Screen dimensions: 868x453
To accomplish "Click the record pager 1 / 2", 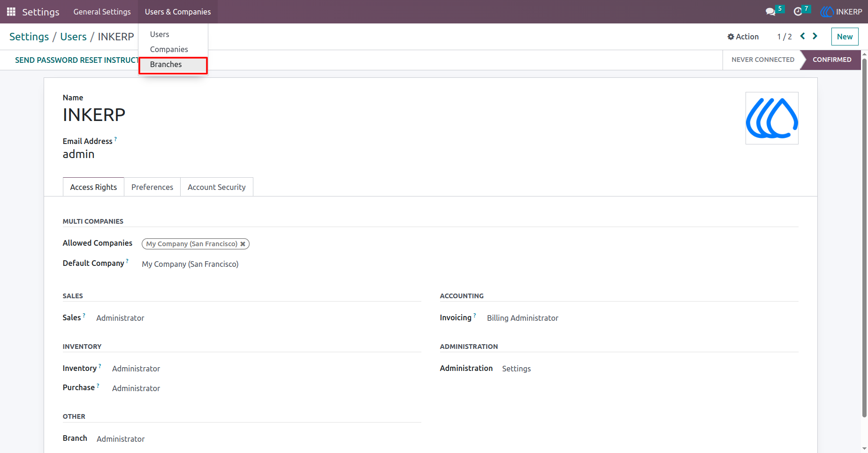I will [x=784, y=37].
